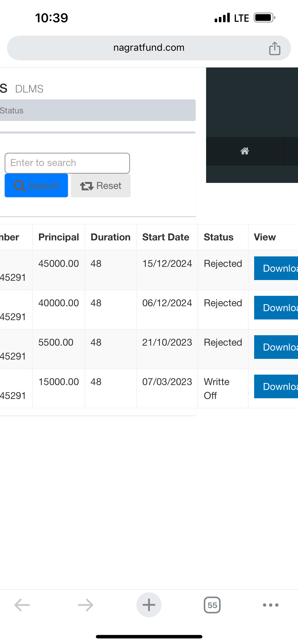Open the home icon in dark sidebar
The image size is (298, 644).
point(244,151)
